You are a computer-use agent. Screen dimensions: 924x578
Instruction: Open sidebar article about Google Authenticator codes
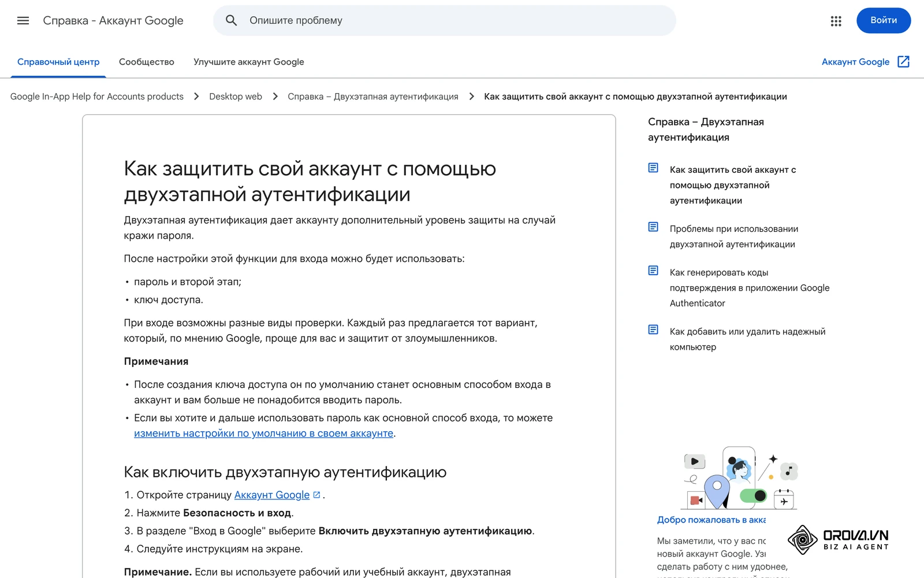(x=750, y=288)
